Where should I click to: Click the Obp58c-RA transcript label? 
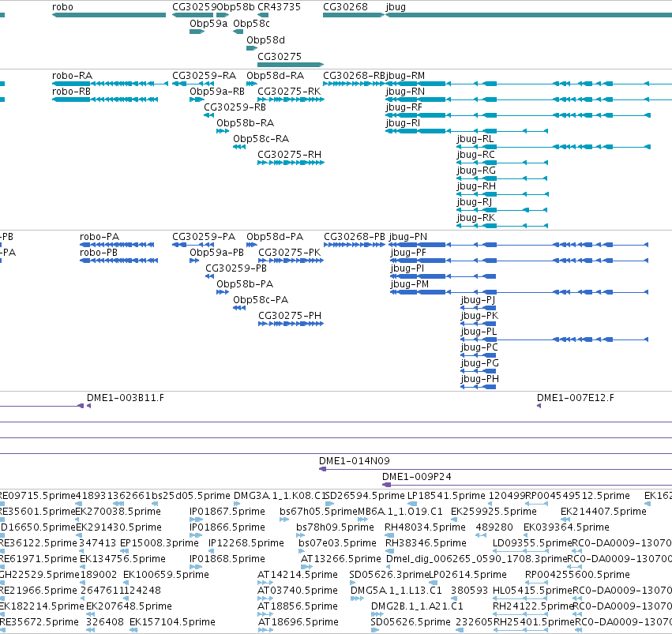click(x=261, y=139)
